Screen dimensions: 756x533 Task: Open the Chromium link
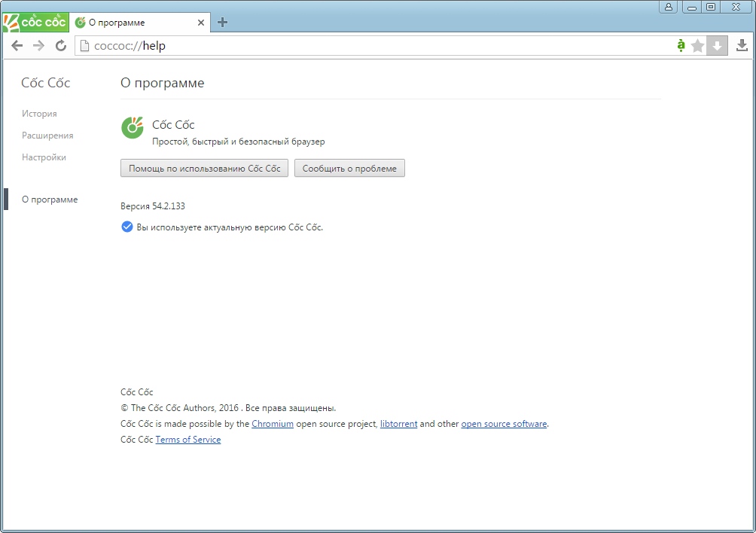click(273, 424)
